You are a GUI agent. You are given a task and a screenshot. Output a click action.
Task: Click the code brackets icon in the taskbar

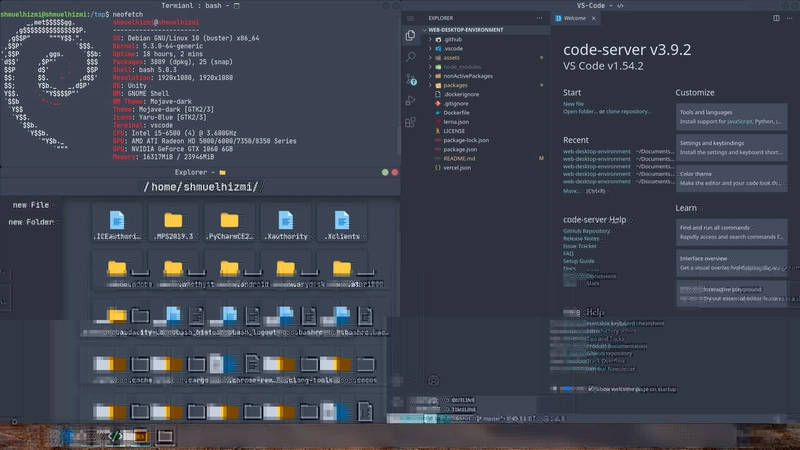tap(116, 436)
